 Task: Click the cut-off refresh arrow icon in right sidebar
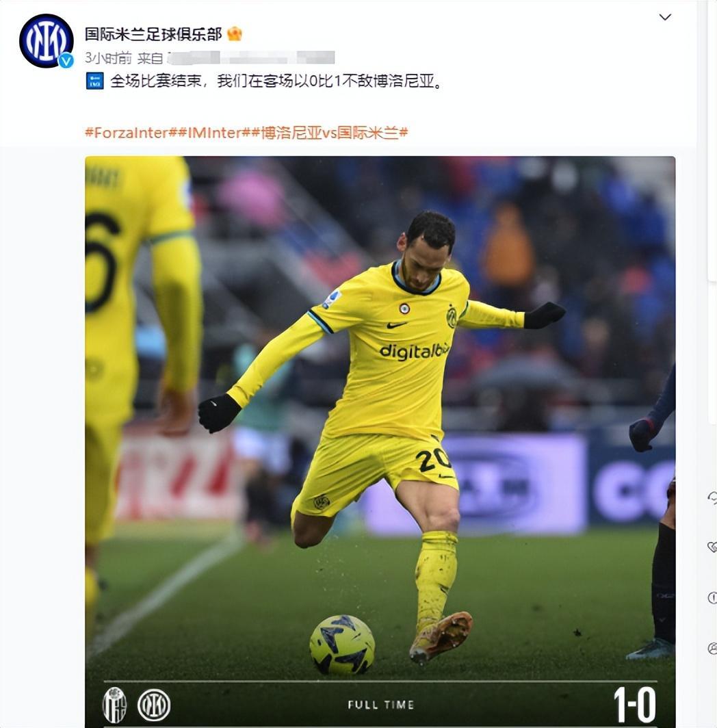tap(712, 497)
